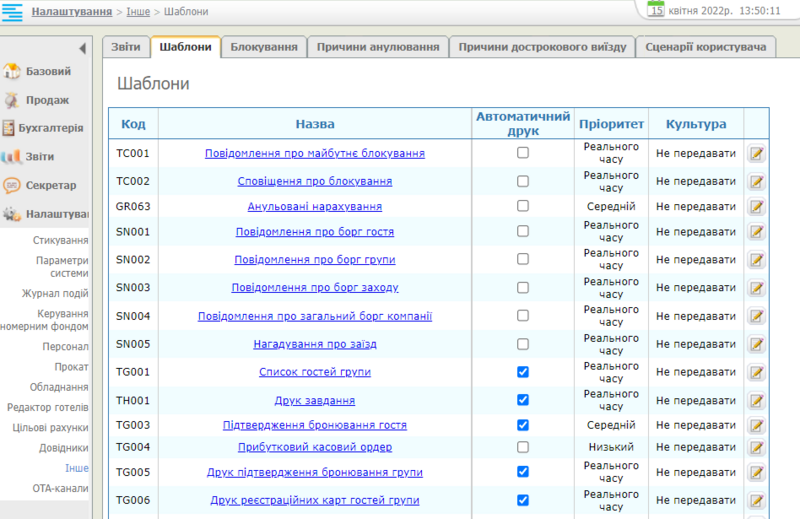Click the edit icon for row TC001

point(756,154)
